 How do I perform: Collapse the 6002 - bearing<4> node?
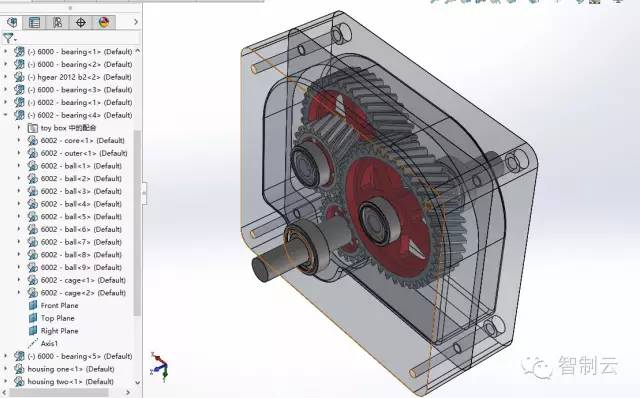tap(6, 115)
